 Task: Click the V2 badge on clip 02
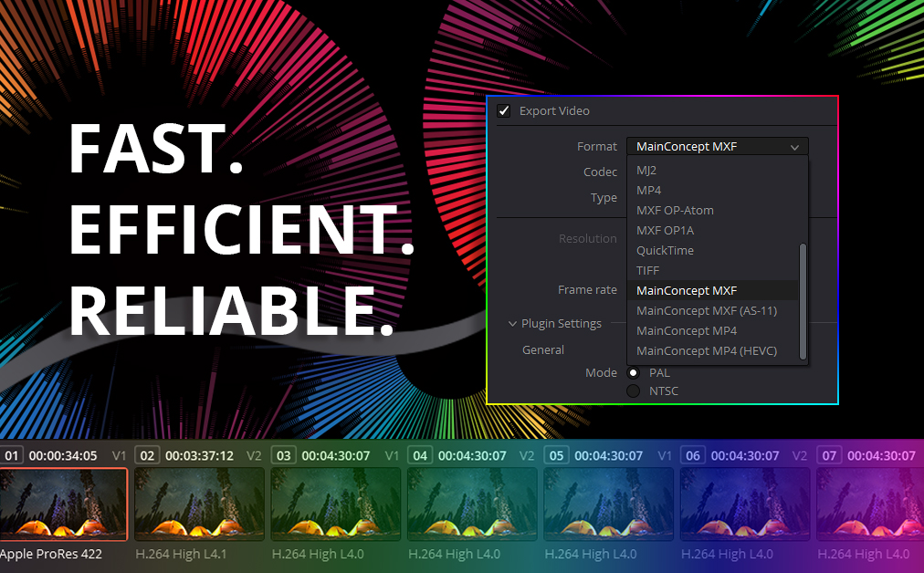tap(254, 454)
